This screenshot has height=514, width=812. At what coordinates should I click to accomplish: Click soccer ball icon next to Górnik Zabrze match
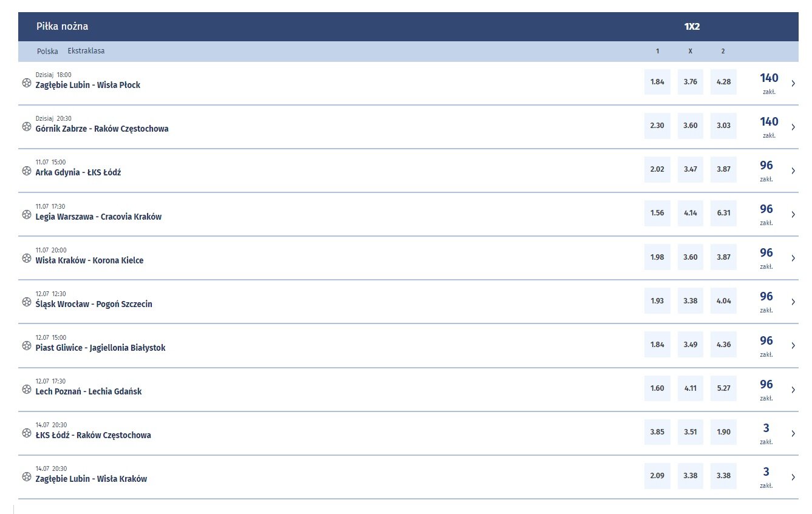coord(27,127)
